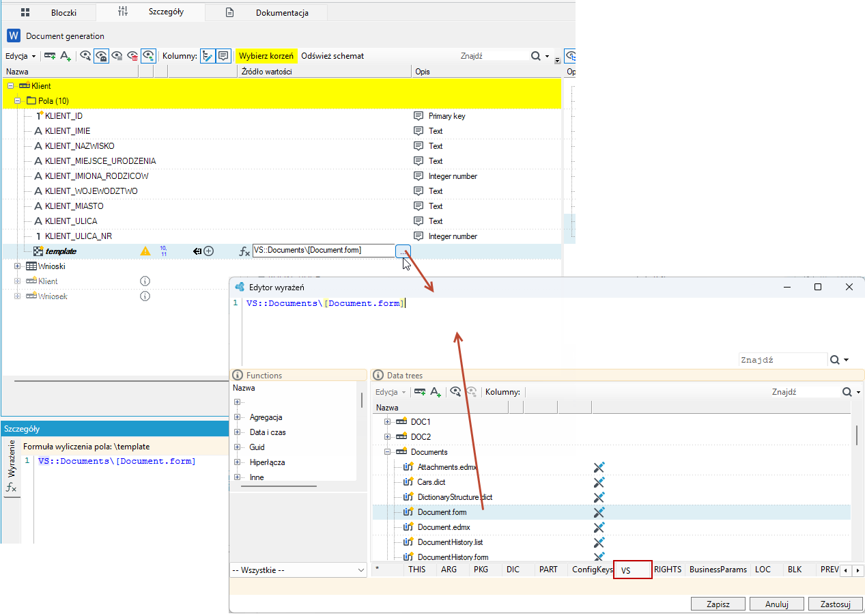Click the template source value input field
Screen dimensions: 865x616
click(324, 251)
